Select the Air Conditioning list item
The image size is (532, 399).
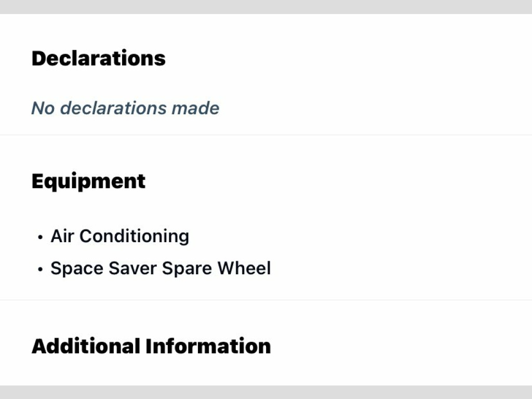point(119,236)
